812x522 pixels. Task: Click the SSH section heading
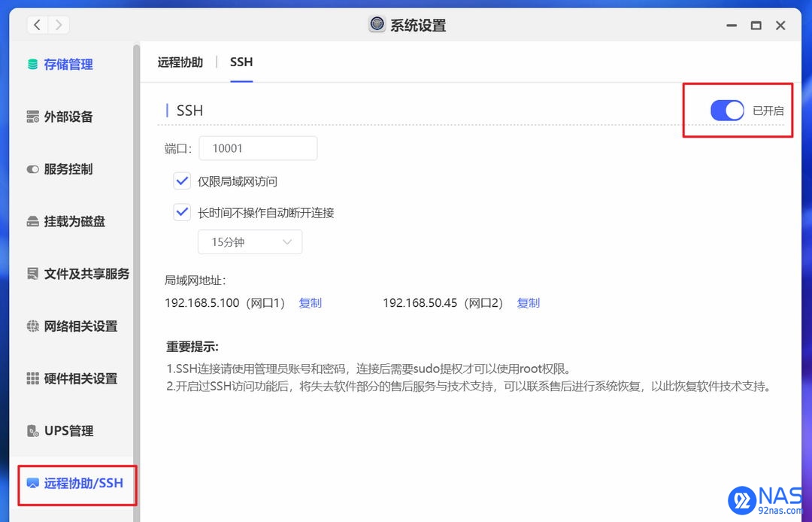point(189,111)
